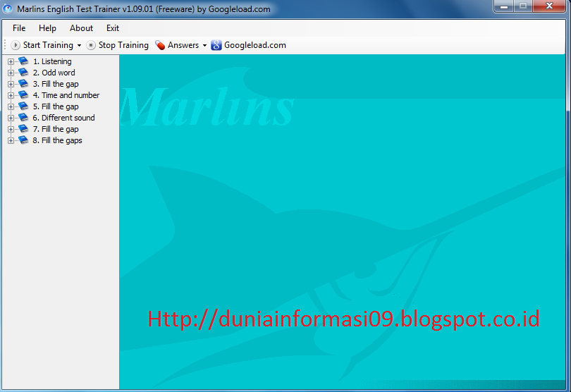Image resolution: width=571 pixels, height=392 pixels.
Task: Open the Googleload.com link text
Action: point(255,45)
